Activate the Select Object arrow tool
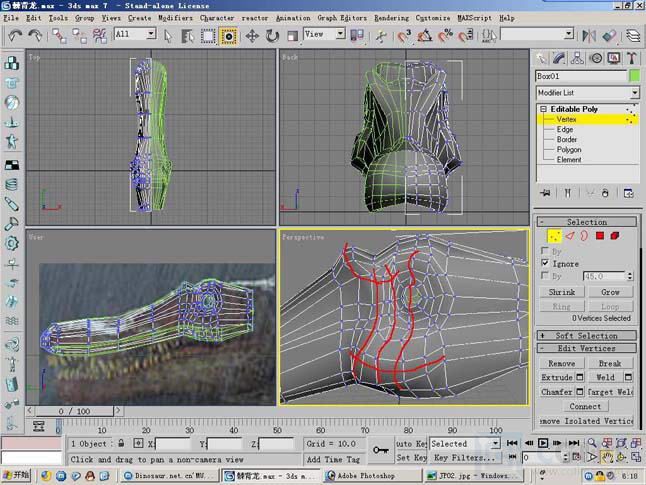 (168, 36)
